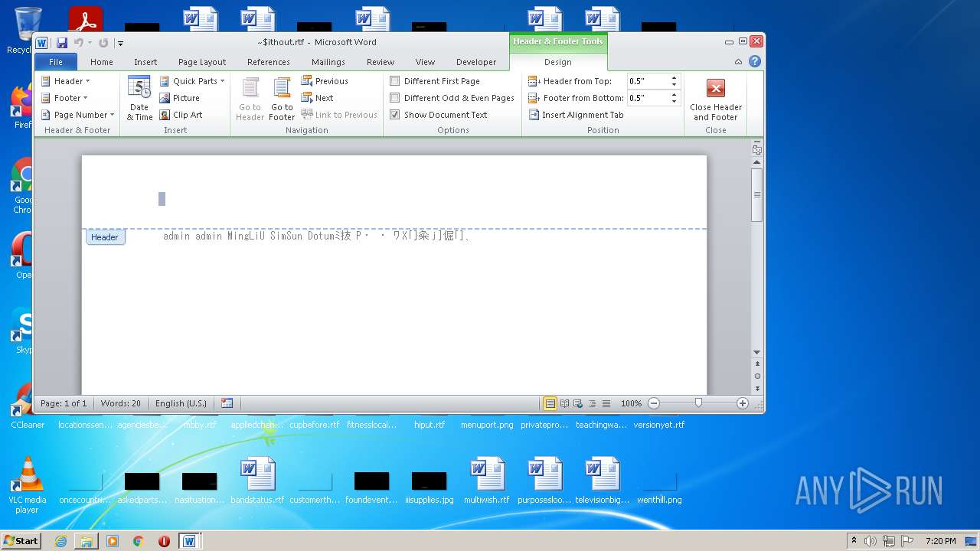Close Header and Footer view
The width and height of the screenshot is (980, 551).
tap(716, 99)
